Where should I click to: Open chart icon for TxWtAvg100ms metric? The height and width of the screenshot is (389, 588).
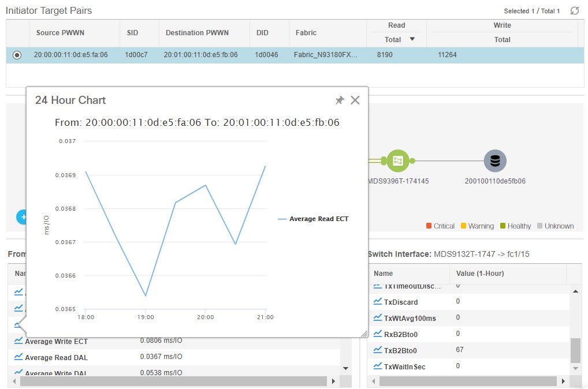pos(378,318)
